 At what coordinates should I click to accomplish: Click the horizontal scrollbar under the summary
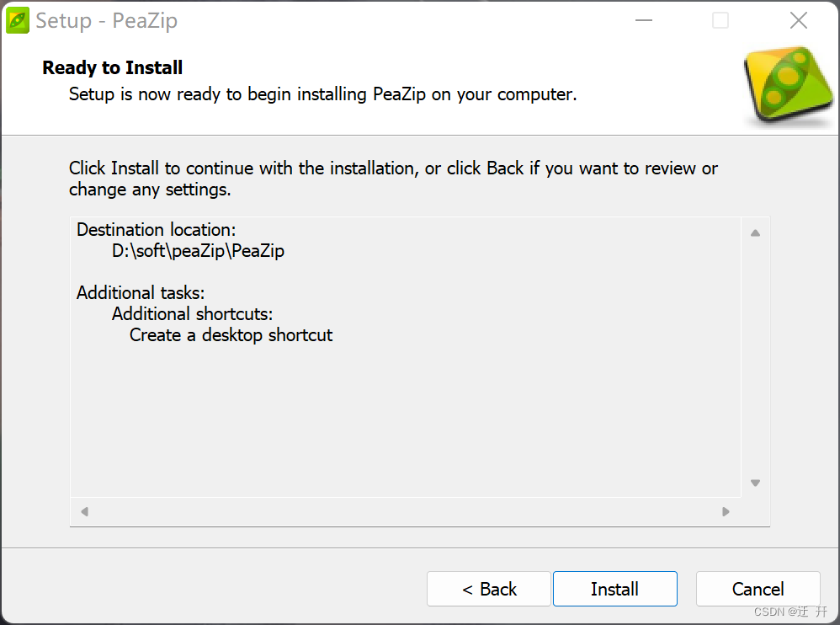click(x=404, y=511)
